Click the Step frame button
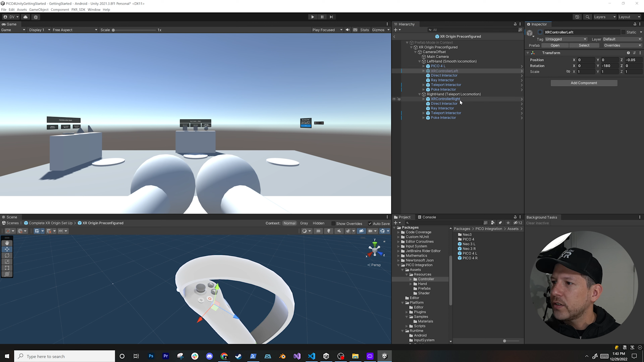This screenshot has width=644, height=362. tap(331, 17)
